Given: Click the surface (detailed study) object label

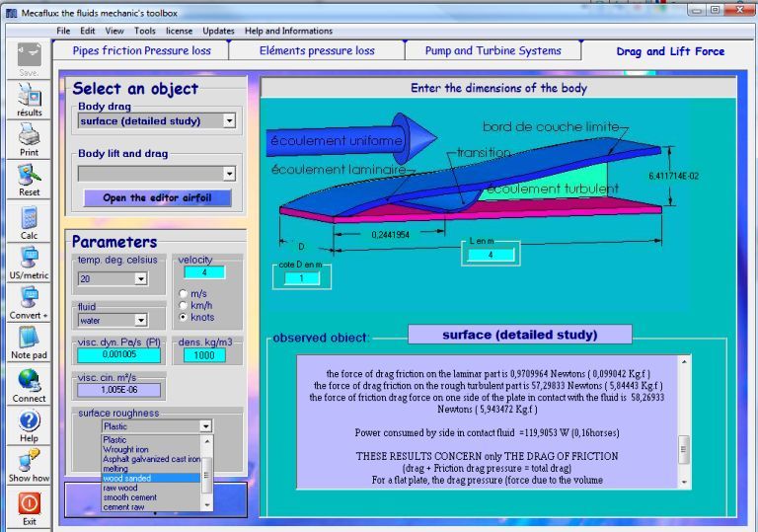Looking at the screenshot, I should point(520,335).
